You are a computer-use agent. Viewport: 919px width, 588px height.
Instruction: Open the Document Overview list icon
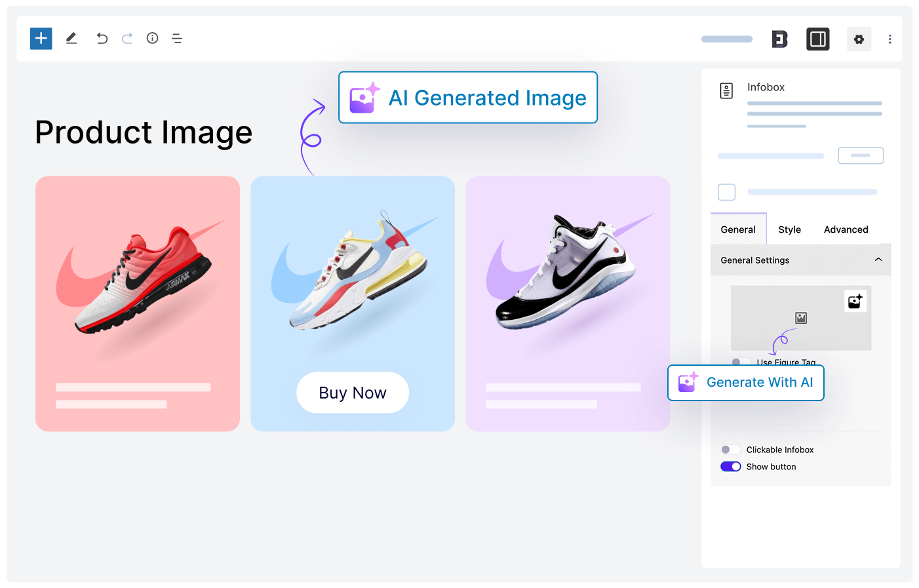click(177, 39)
